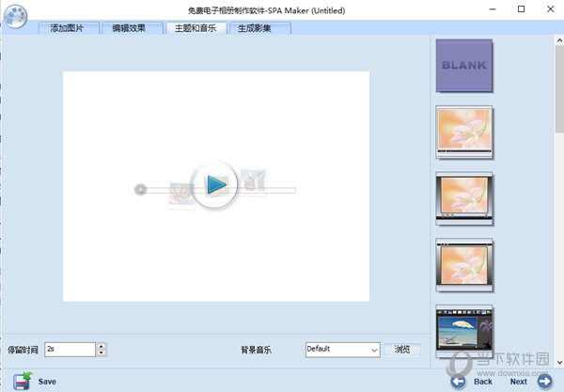Click the 浏览 browse button
564x392 pixels.
coord(402,349)
